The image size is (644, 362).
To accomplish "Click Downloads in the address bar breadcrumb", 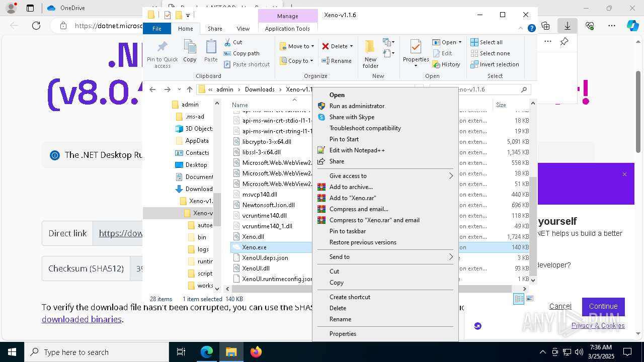I will click(260, 89).
